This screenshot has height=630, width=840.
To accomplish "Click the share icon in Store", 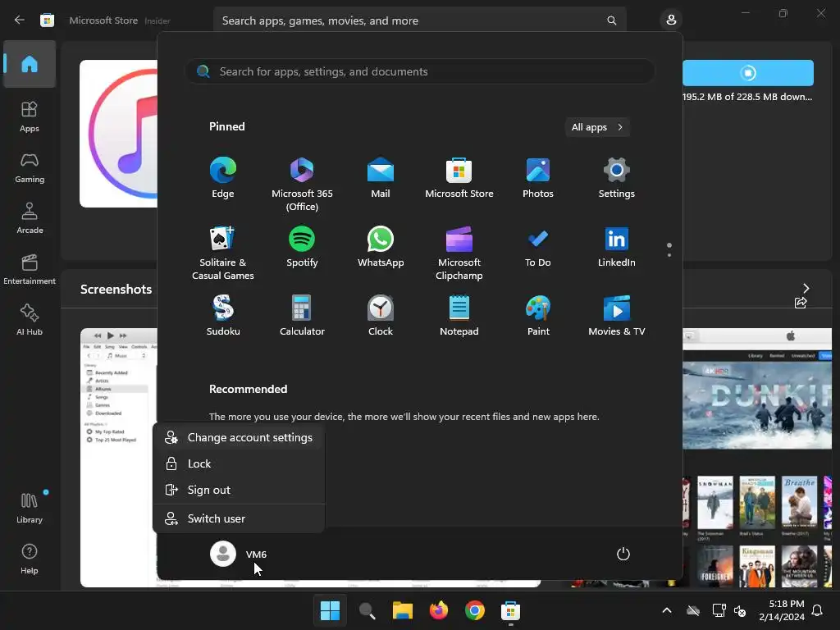I will coord(801,304).
